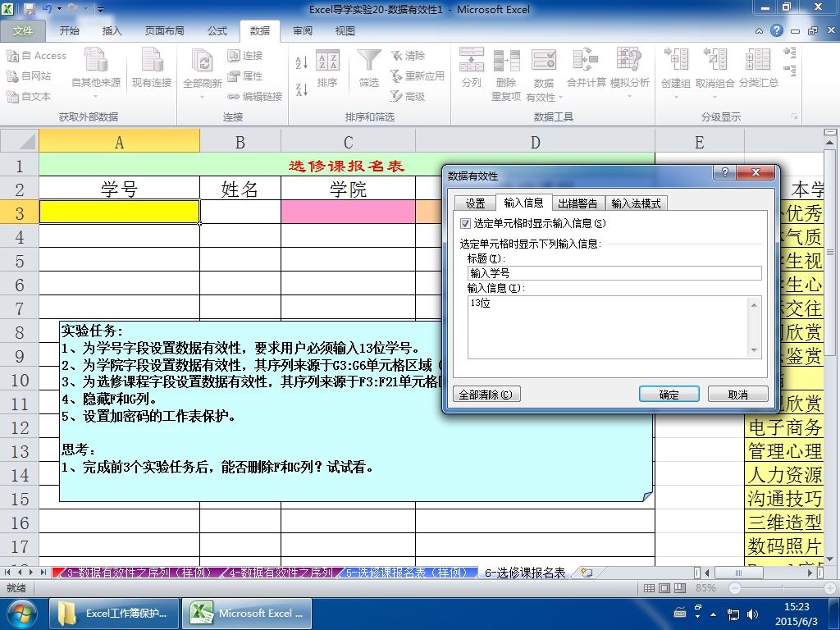Click the Refresh All (全部刷新) icon
This screenshot has width=840, height=630.
[x=202, y=60]
